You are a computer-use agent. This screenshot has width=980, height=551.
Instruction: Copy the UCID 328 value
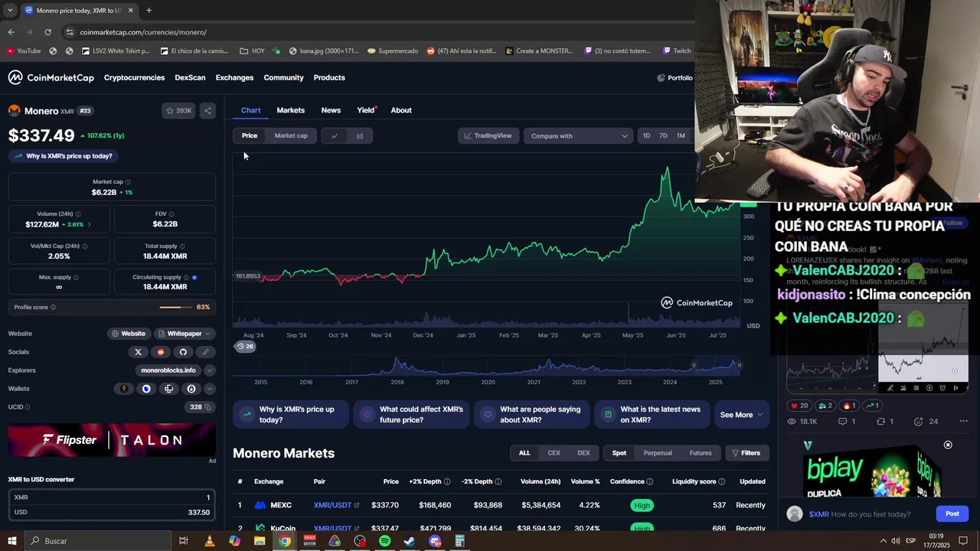tap(209, 407)
